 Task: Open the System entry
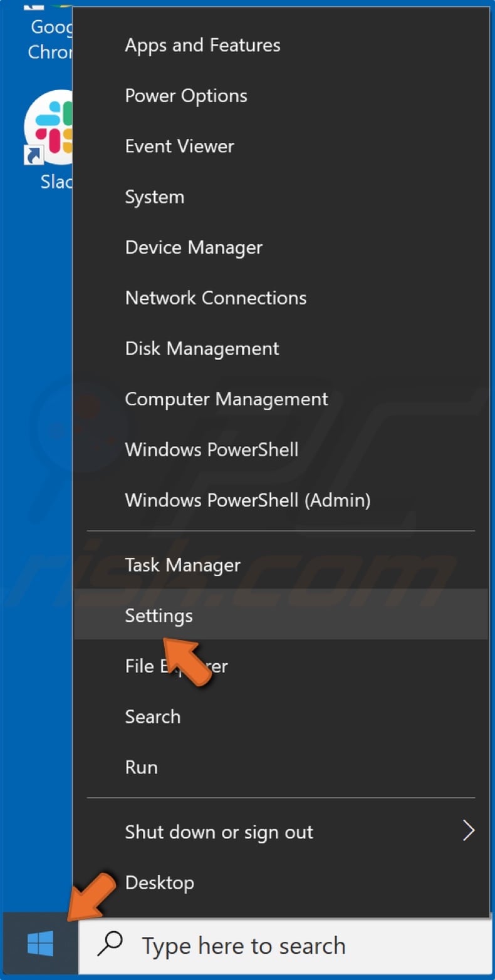pyautogui.click(x=154, y=197)
